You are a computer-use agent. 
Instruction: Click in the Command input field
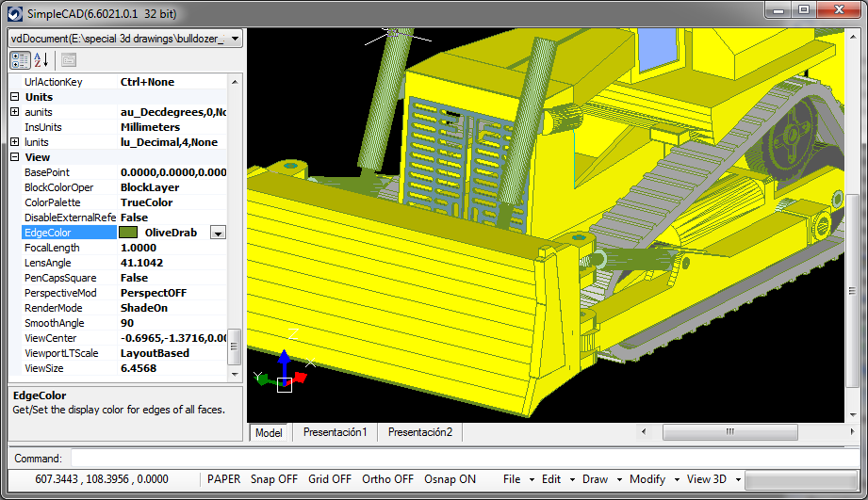click(462, 459)
